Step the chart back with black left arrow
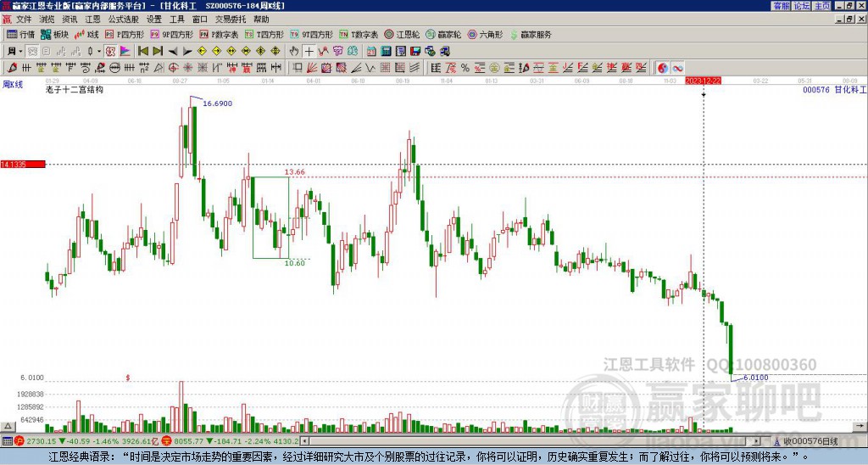This screenshot has width=868, height=465. pos(173,52)
